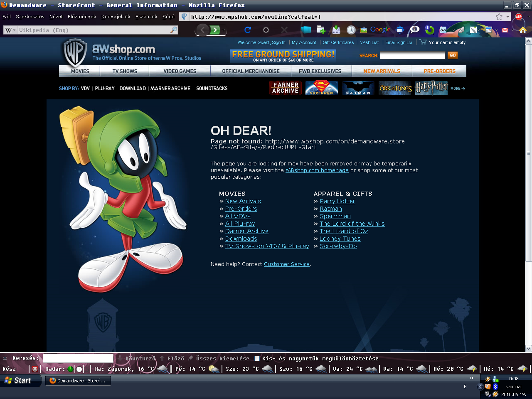Click the Sign In link

pyautogui.click(x=278, y=42)
